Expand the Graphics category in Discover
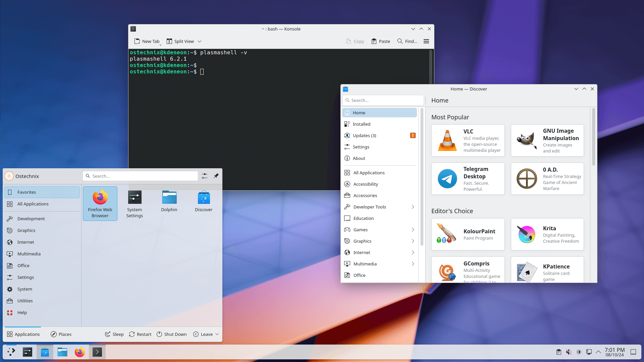The image size is (644, 362). point(413,241)
